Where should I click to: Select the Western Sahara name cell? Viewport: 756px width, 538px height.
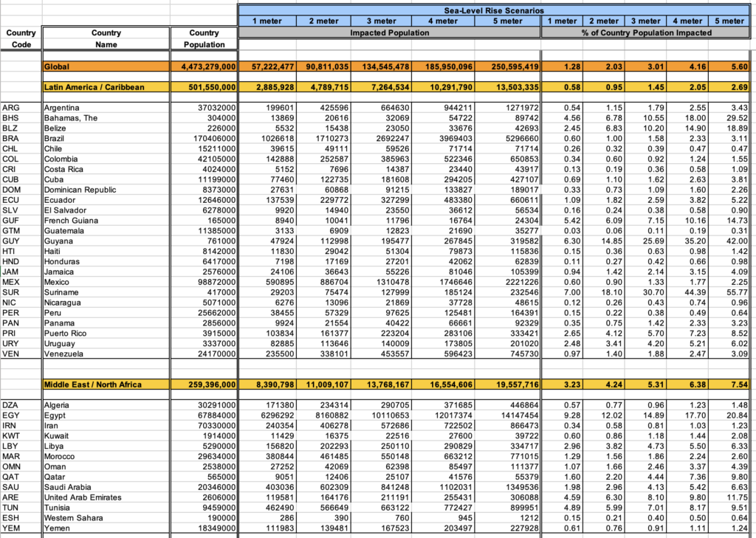106,517
